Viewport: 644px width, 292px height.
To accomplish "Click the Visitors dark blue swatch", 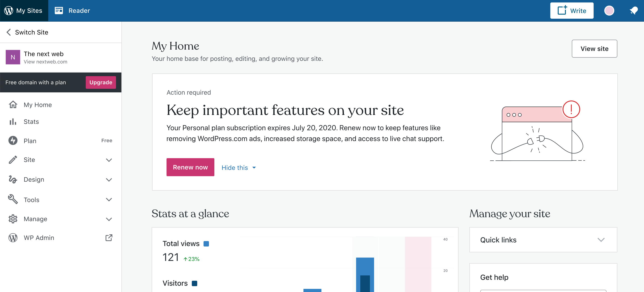I will click(x=195, y=283).
